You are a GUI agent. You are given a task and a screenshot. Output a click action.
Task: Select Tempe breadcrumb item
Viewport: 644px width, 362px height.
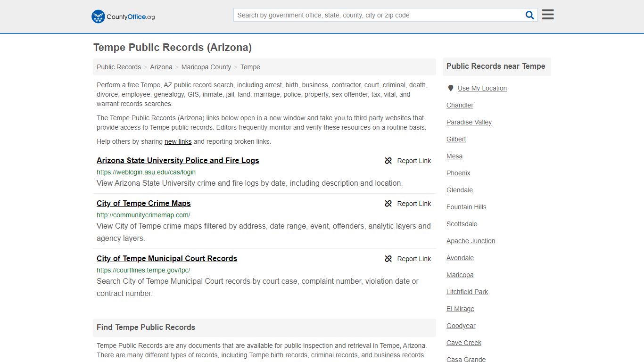[x=250, y=67]
